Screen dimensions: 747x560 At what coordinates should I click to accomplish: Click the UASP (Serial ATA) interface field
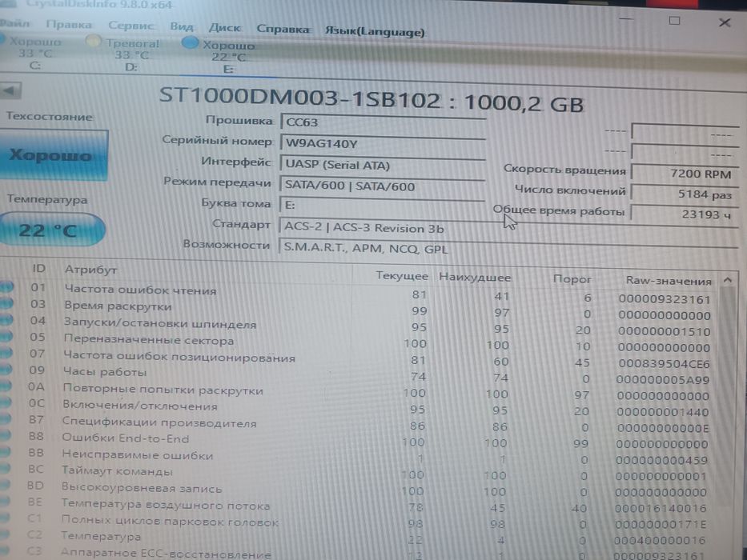tap(383, 166)
